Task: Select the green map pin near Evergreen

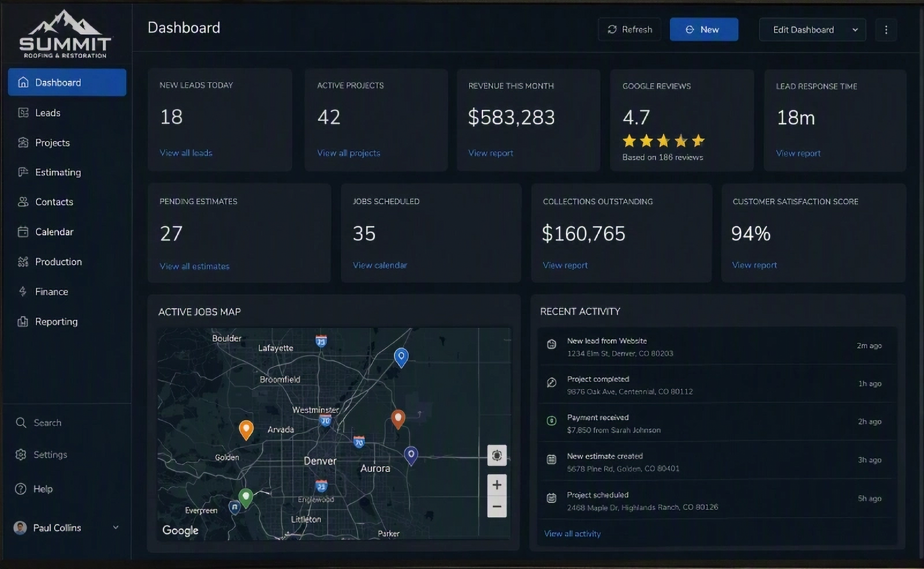Action: point(246,498)
